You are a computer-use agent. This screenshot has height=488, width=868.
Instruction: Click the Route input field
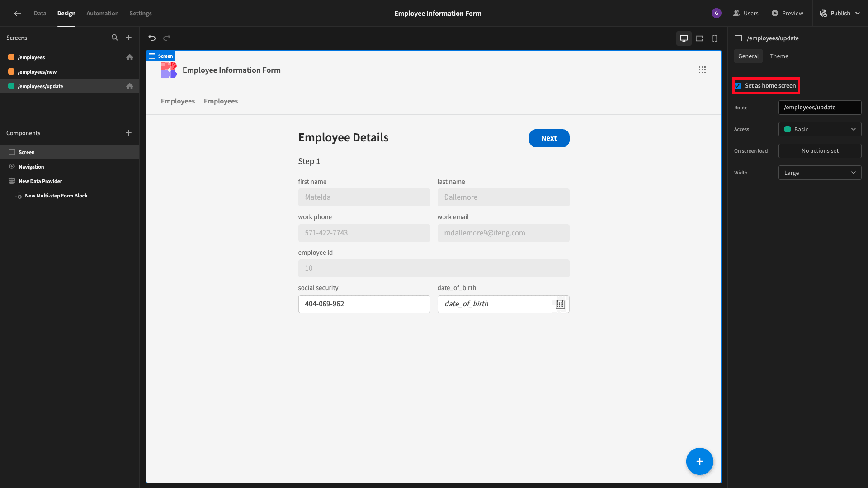(820, 108)
